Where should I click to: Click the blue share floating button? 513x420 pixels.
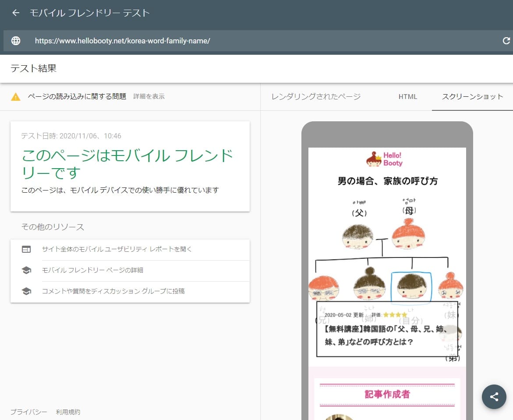pos(494,397)
